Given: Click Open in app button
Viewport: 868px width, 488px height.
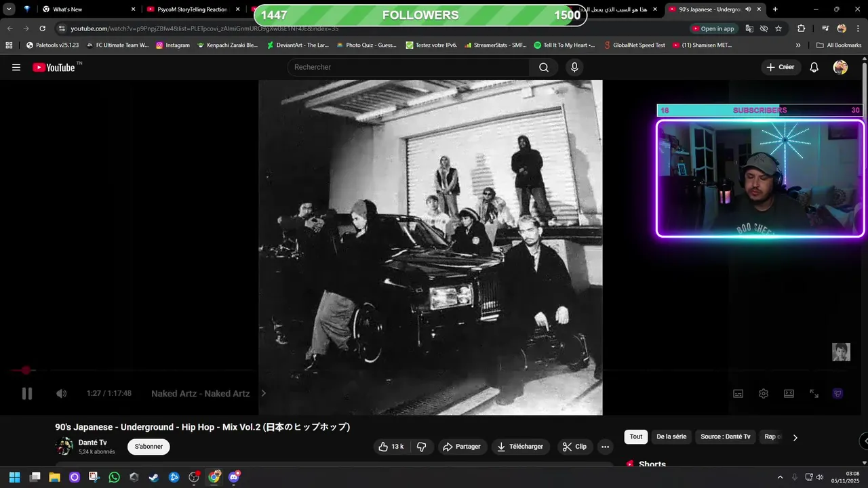Looking at the screenshot, I should click(713, 28).
